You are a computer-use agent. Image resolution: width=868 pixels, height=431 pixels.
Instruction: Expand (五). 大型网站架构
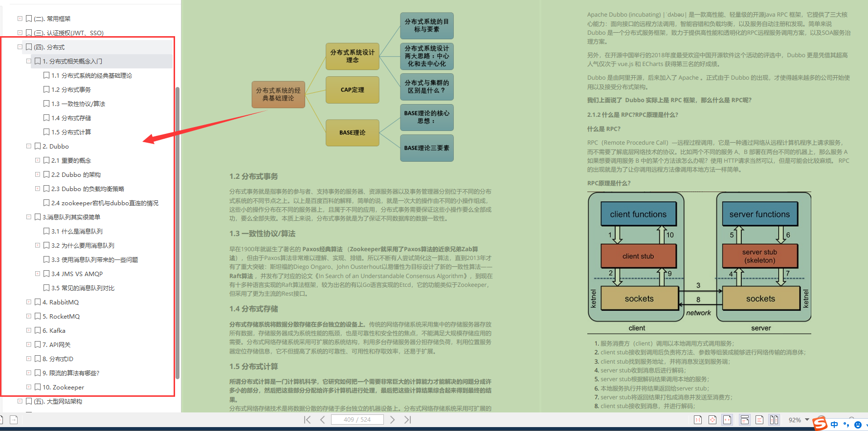pyautogui.click(x=20, y=401)
